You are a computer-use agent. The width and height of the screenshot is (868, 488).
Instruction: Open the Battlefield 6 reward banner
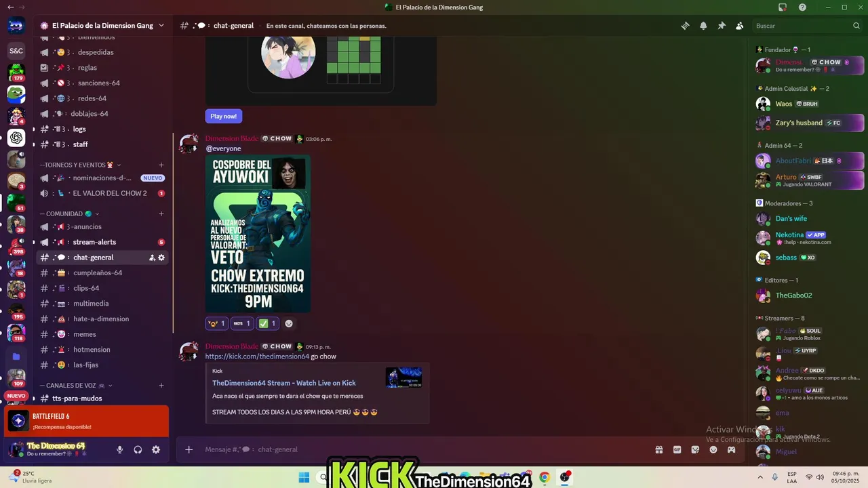[x=86, y=421]
